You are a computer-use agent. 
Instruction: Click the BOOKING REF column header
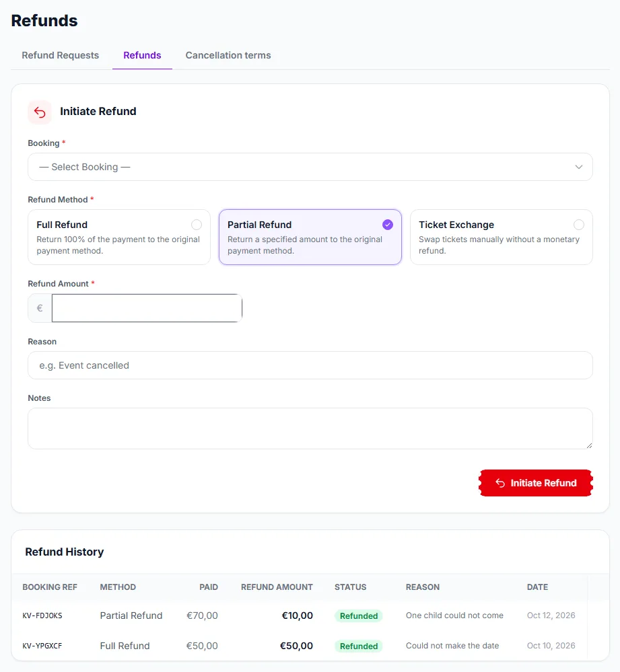[x=50, y=587]
